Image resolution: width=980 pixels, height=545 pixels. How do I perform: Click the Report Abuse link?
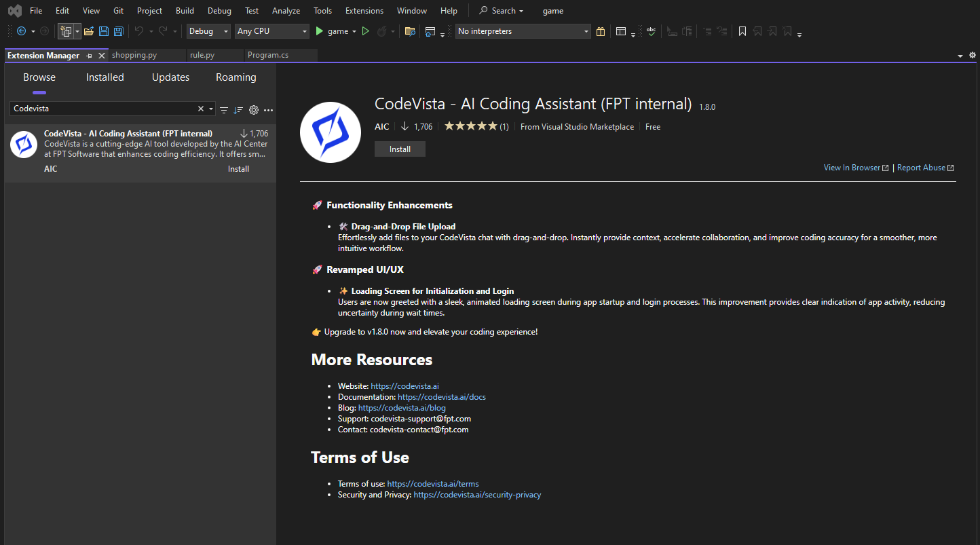(x=925, y=168)
